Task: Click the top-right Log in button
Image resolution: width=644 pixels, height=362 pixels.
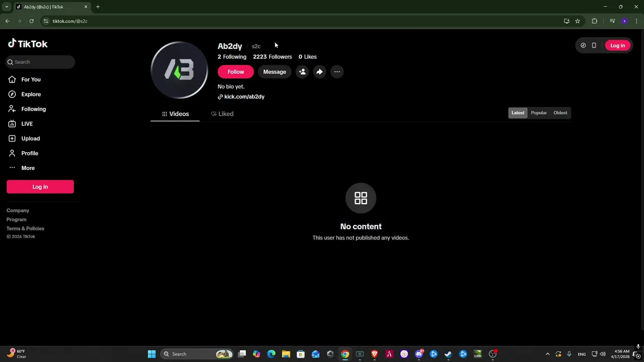Action: coord(617,45)
